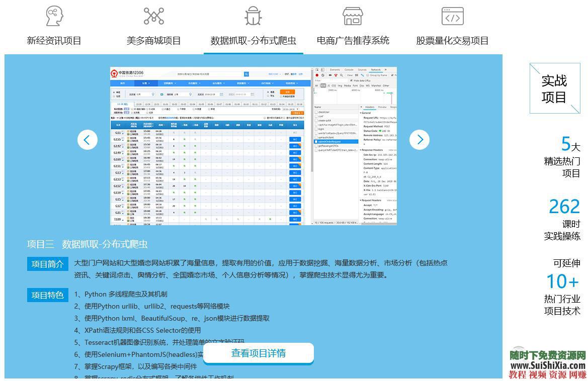
Task: Click the code window icon above 股票量化交易项目
Action: (x=453, y=16)
